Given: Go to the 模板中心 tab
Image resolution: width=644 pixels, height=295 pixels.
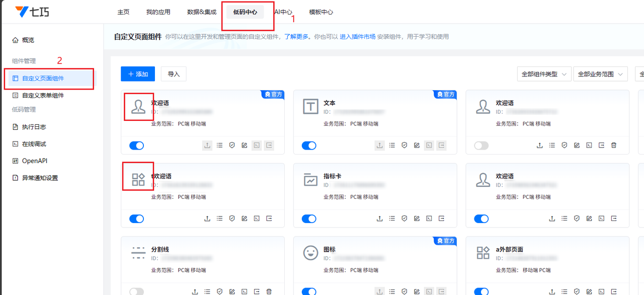Looking at the screenshot, I should [320, 12].
